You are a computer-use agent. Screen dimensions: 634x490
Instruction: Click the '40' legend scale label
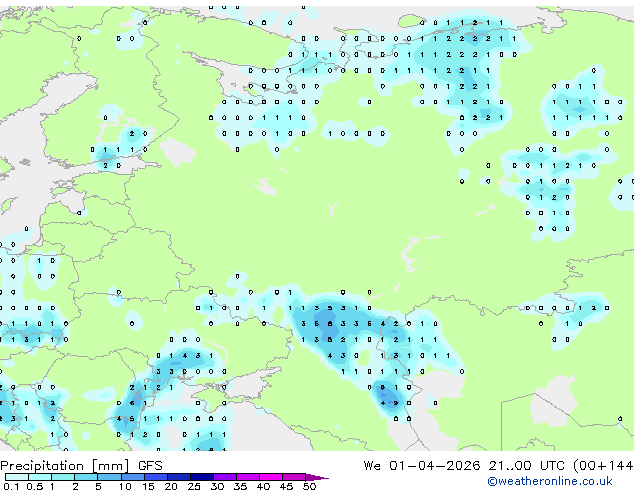tap(263, 486)
